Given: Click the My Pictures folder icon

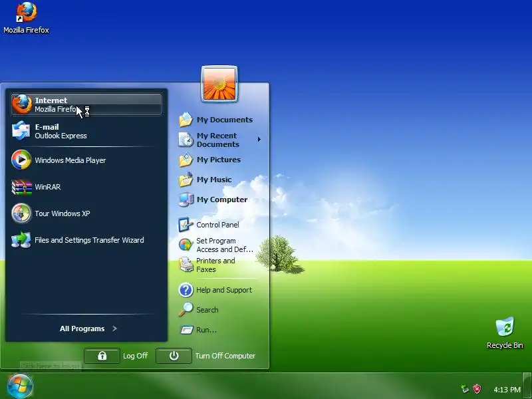Looking at the screenshot, I should (186, 160).
